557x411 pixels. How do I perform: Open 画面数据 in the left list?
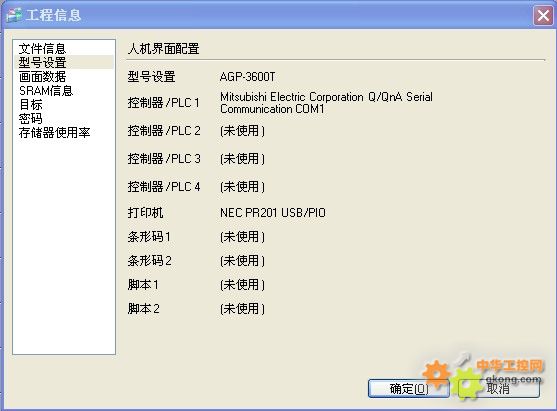coord(42,76)
